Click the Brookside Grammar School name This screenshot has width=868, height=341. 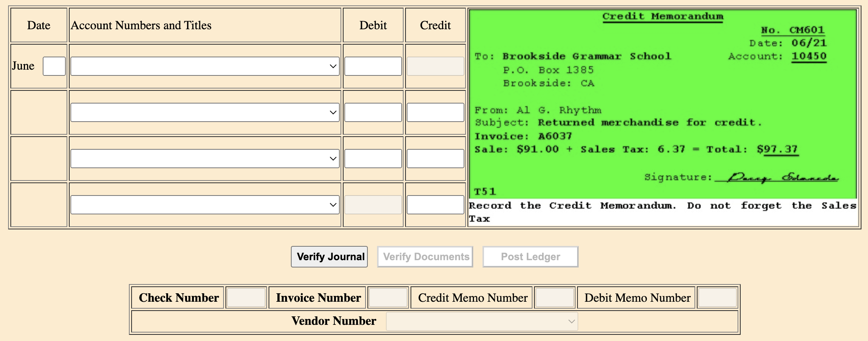[587, 56]
